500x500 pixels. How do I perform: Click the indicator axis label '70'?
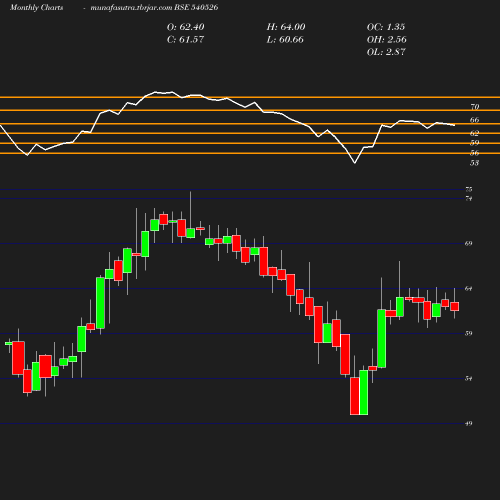click(x=475, y=107)
